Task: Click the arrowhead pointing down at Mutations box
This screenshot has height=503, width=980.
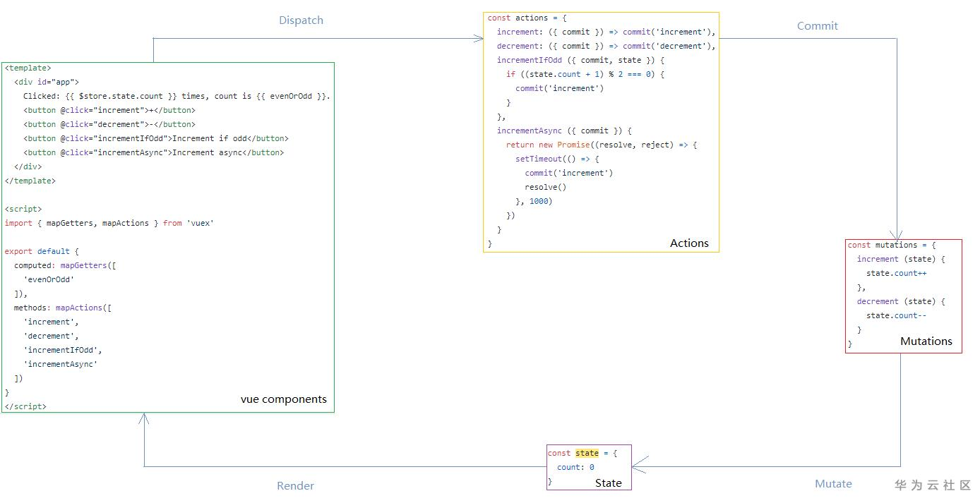Action: pos(897,236)
